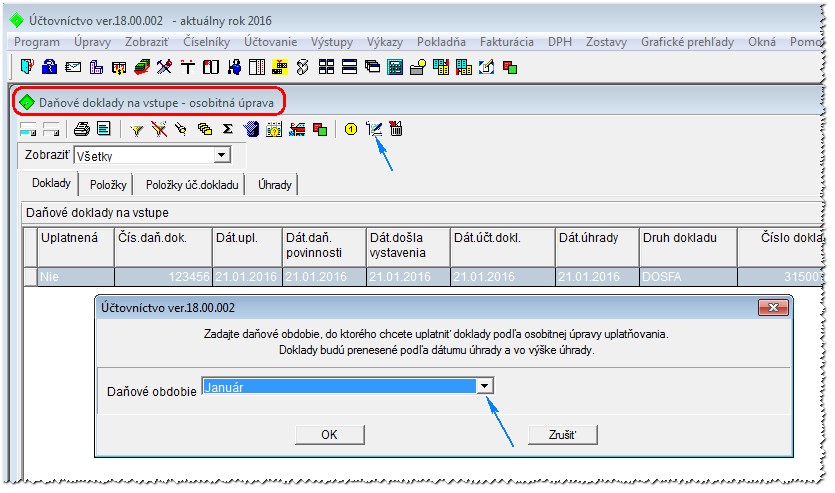Switch to the Položky tab
Viewport: 835px width, 493px height.
[108, 185]
